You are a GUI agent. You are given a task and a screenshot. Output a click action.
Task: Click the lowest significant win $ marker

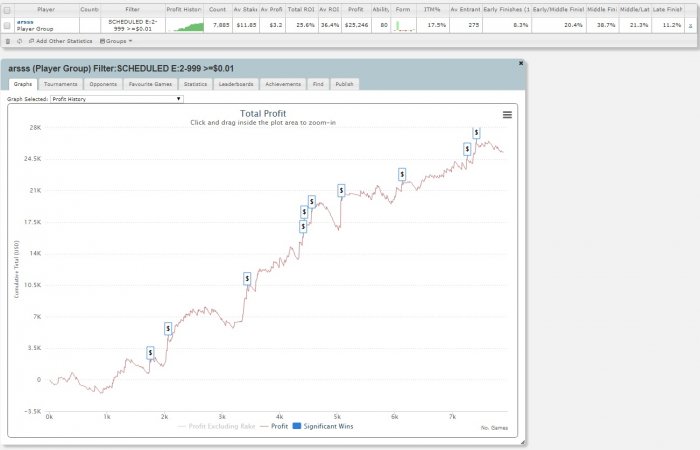coord(150,353)
